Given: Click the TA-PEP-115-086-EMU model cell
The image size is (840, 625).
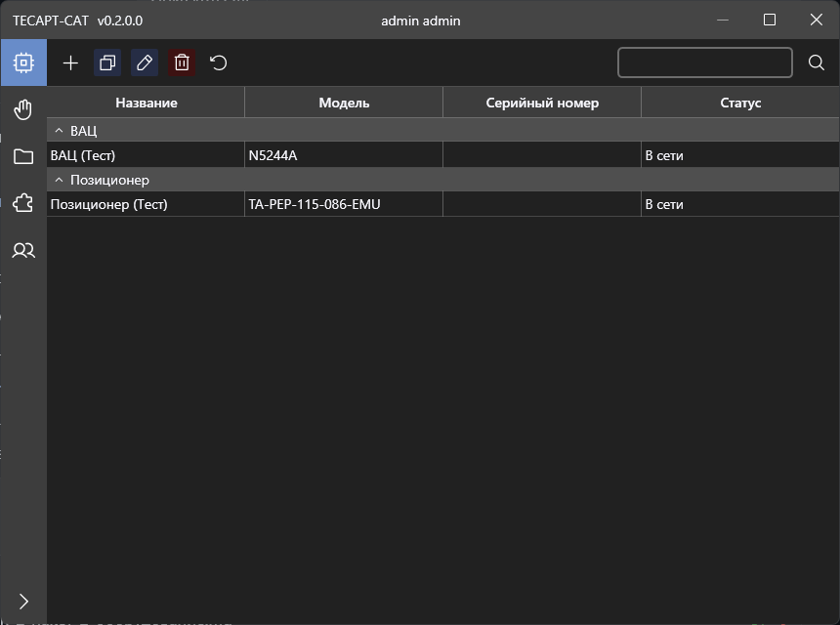Looking at the screenshot, I should point(344,204).
